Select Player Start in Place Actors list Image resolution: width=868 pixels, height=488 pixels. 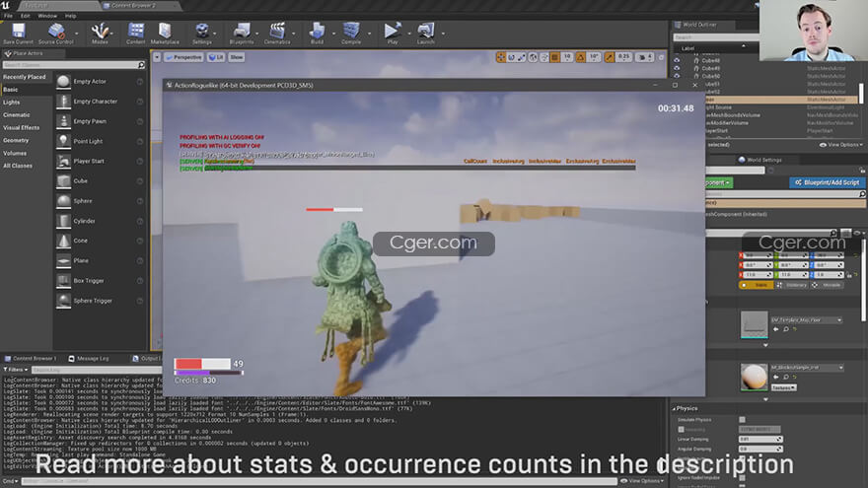[x=99, y=161]
